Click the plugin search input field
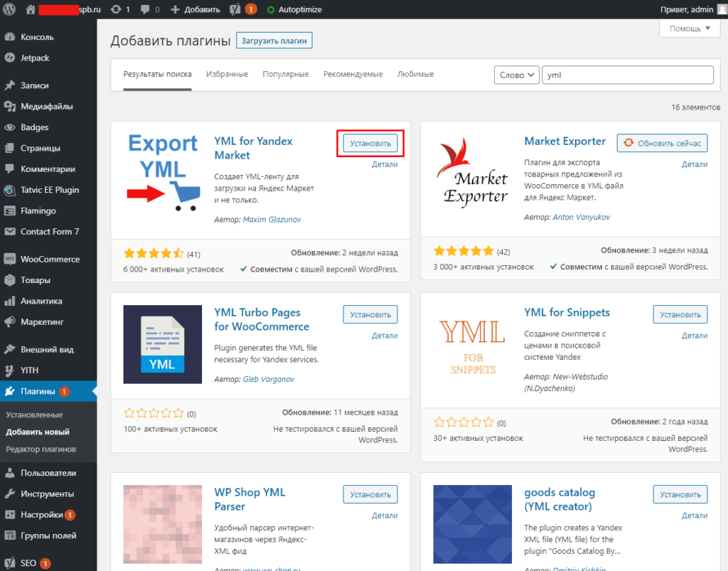Image resolution: width=728 pixels, height=571 pixels. [627, 75]
